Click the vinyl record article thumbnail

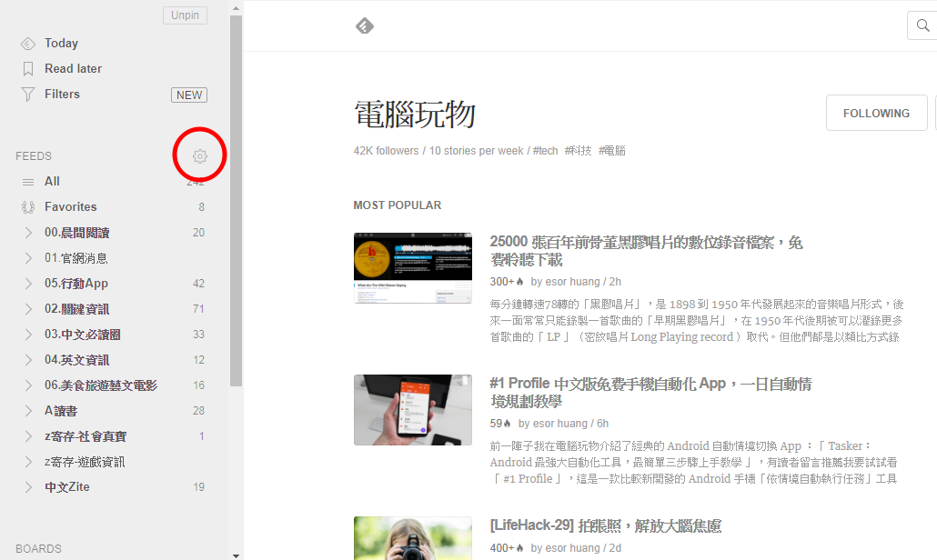point(413,268)
